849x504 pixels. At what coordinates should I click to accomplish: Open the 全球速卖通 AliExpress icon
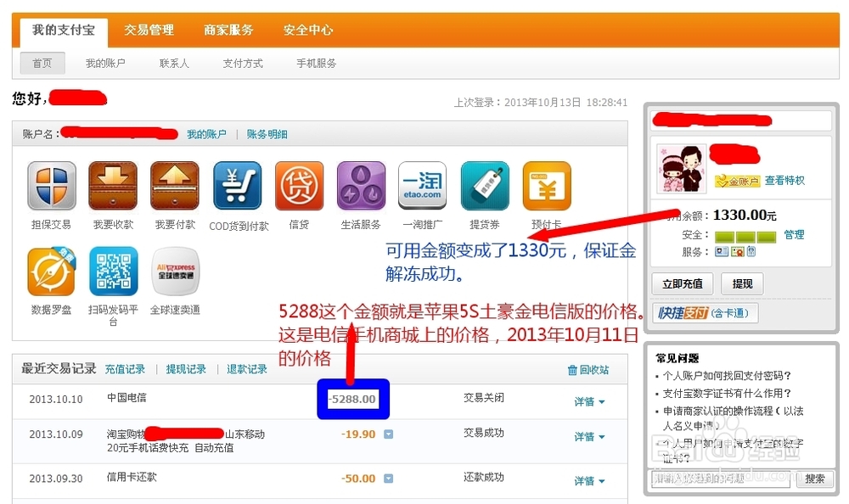tap(175, 272)
